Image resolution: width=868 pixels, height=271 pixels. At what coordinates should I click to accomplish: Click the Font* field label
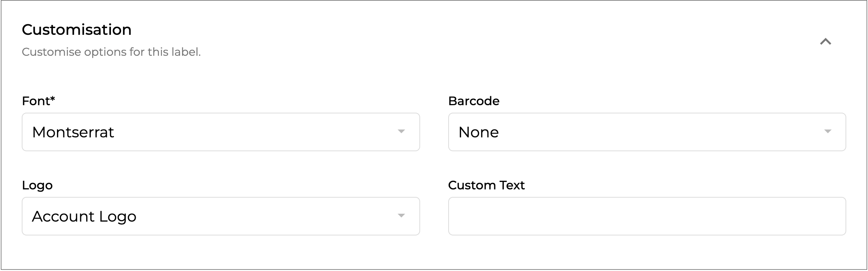click(39, 101)
